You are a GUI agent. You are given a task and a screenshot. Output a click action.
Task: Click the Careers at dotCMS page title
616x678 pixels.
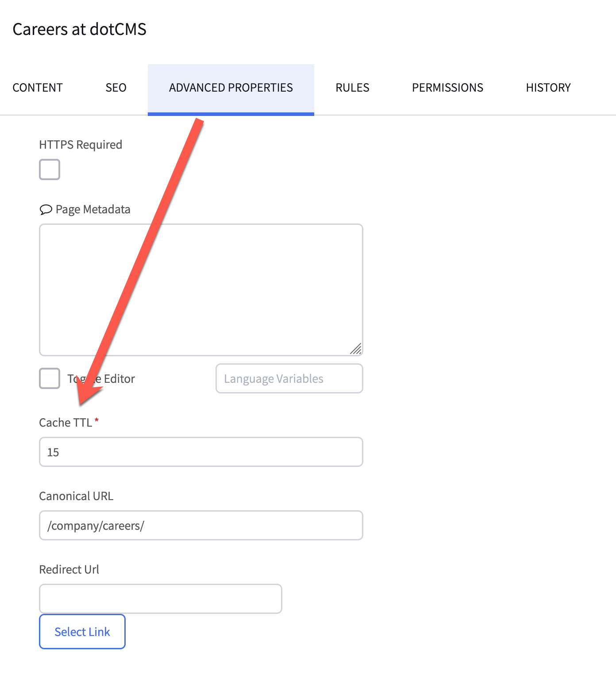80,29
